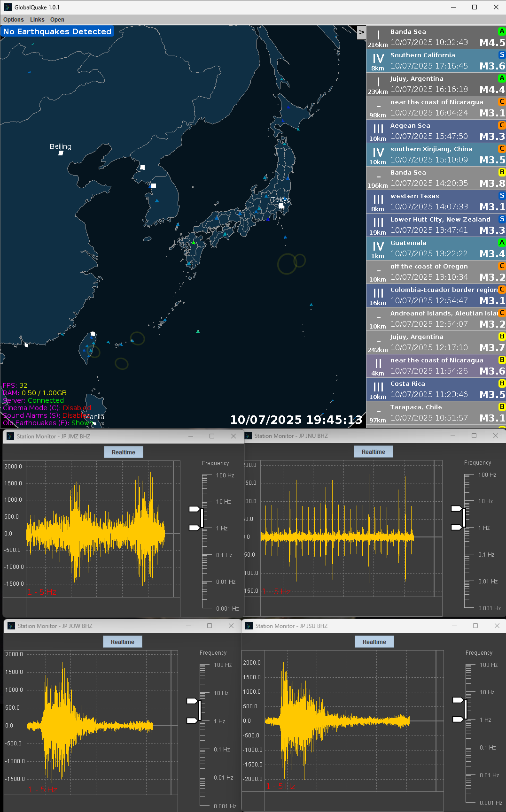Select Banda Sea M4.5 earthquake entry
Viewport: 506px width, 812px height.
click(436, 37)
